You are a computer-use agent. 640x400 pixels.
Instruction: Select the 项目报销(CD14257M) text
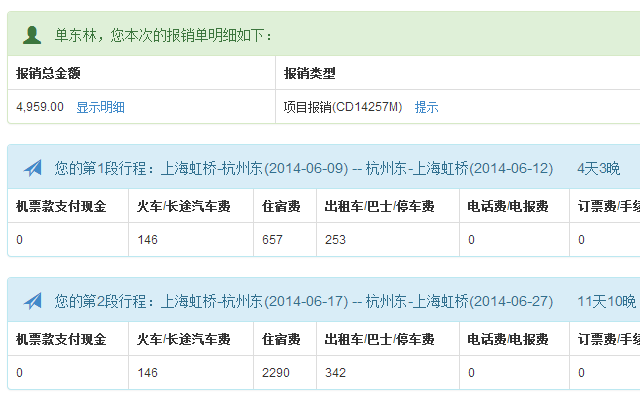click(x=343, y=107)
